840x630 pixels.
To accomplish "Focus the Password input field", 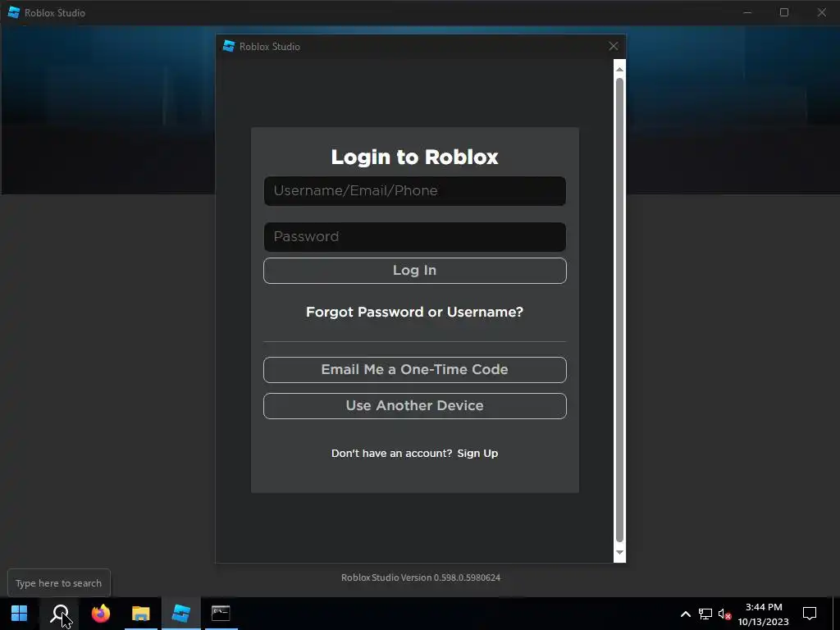I will 414,237.
